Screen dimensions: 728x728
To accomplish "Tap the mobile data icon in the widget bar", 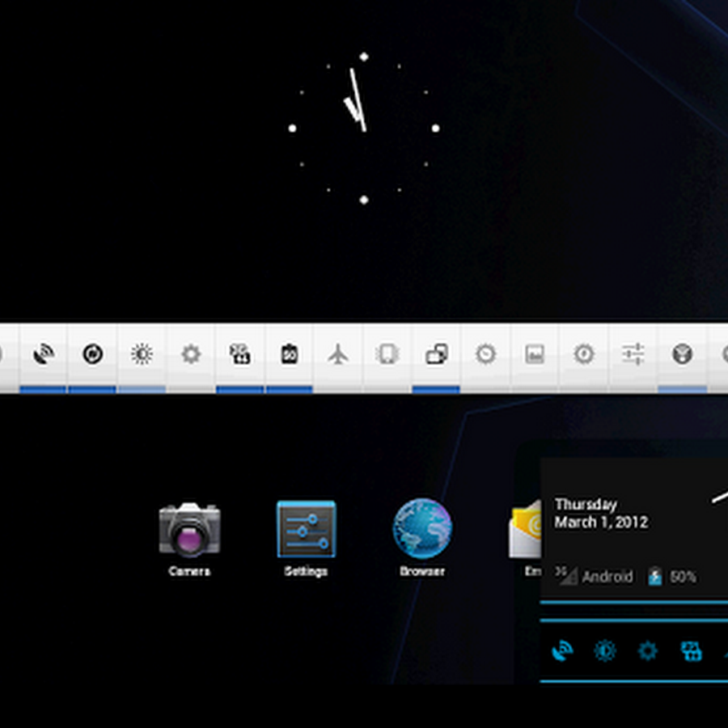I will (240, 353).
